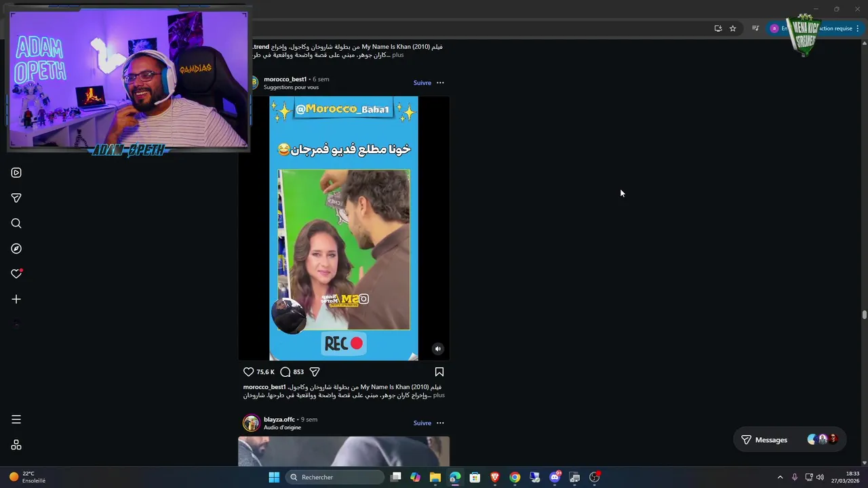
Task: Expand the top caption with plus
Action: 397,55
